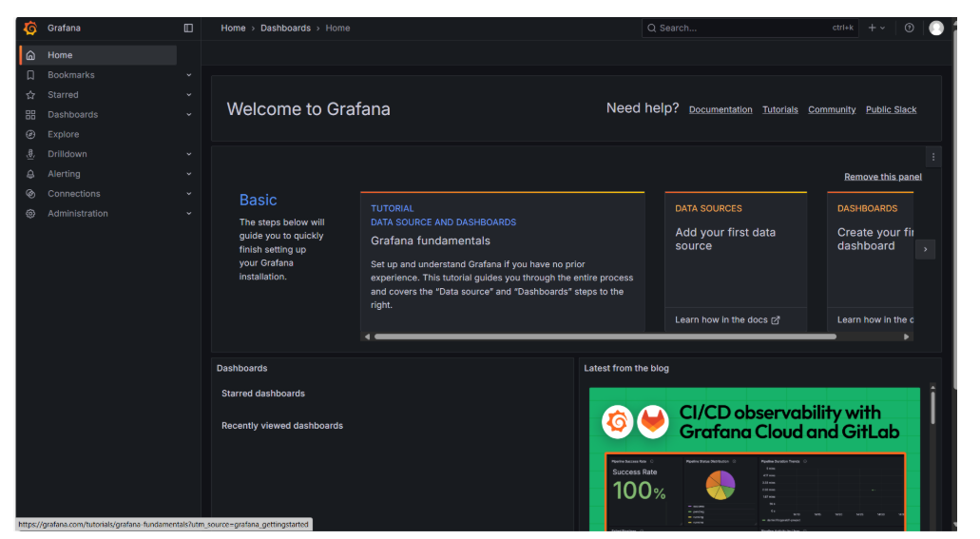Open the help question mark icon
980x539 pixels.
pos(910,29)
